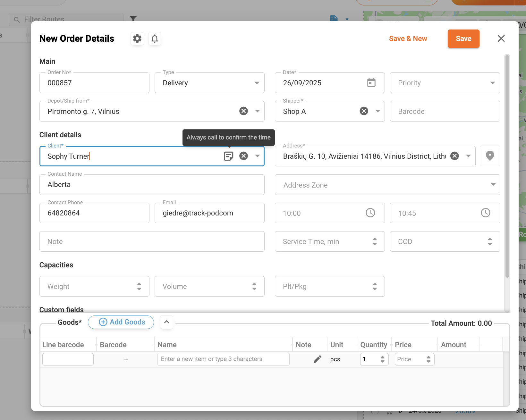
Task: Click the Email field
Action: pos(209,213)
